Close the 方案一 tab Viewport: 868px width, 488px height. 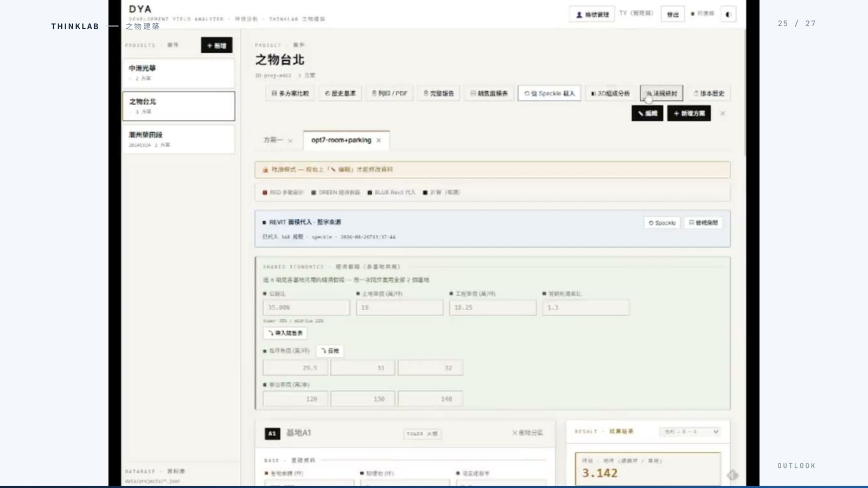pos(290,140)
